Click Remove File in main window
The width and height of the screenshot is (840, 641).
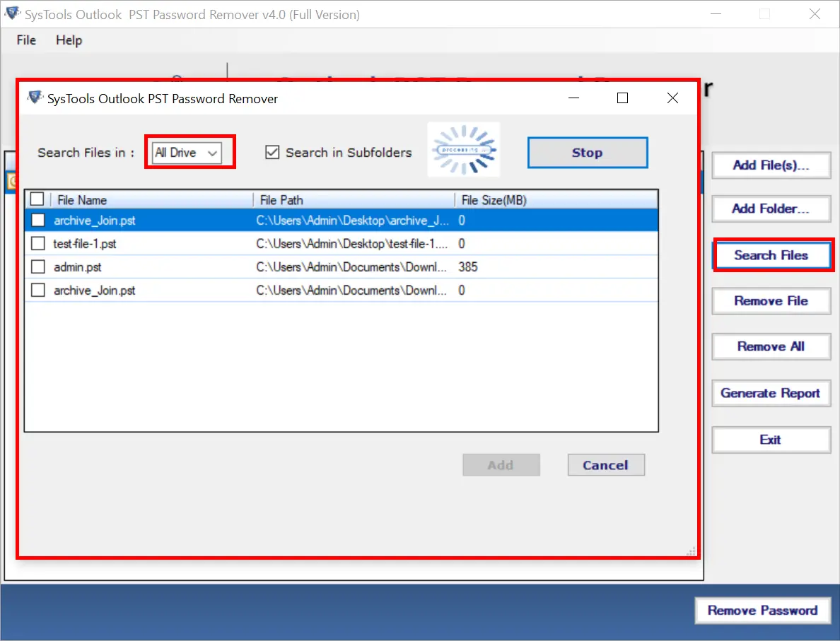click(x=771, y=301)
